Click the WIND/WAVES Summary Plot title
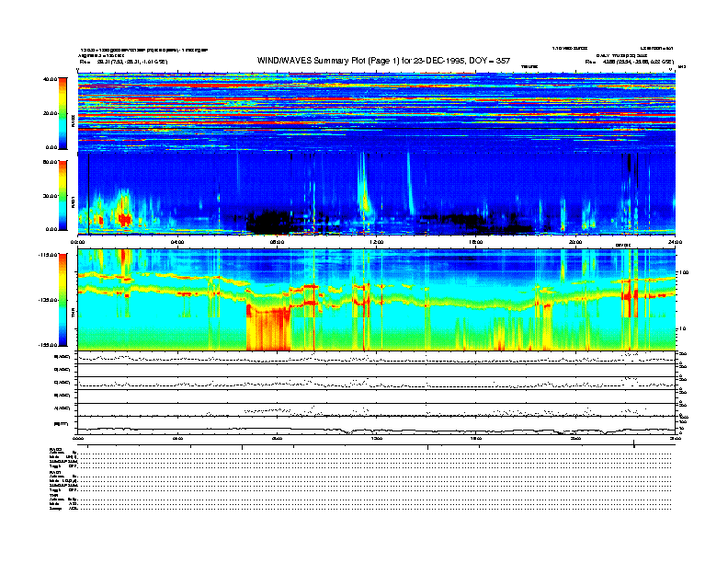 383,61
